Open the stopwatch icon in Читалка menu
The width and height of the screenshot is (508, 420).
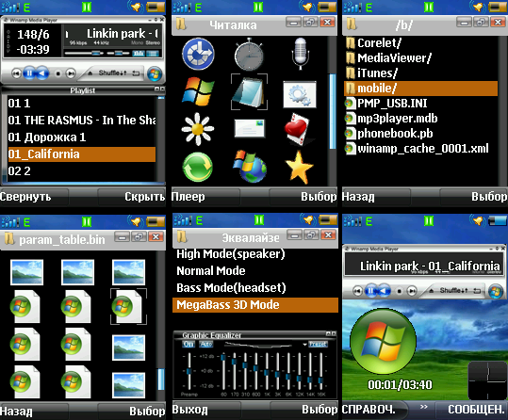[249, 55]
